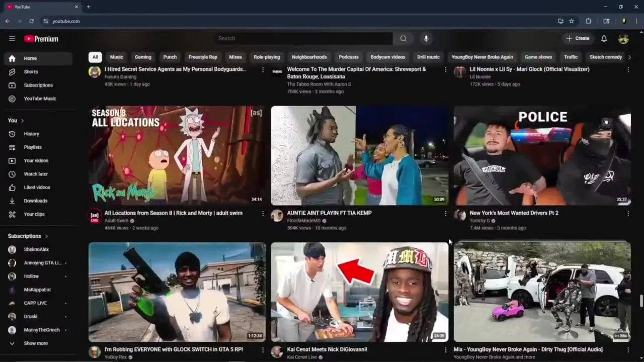Viewport: 644px width, 362px height.
Task: Click the search magnifier button
Action: point(403,38)
